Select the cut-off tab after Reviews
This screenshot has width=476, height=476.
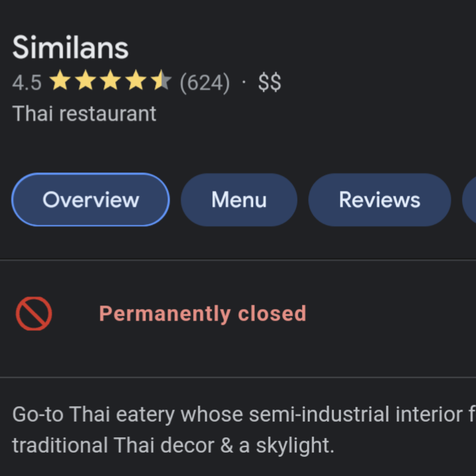470,200
